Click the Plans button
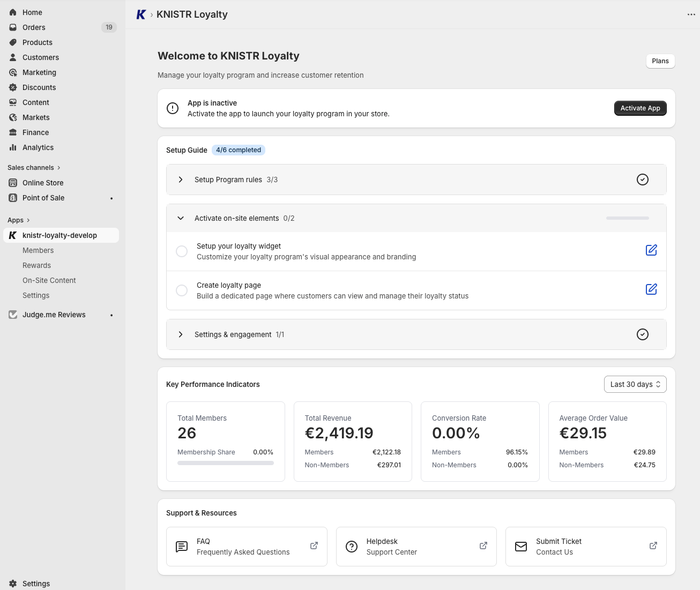The height and width of the screenshot is (590, 700). coord(660,61)
